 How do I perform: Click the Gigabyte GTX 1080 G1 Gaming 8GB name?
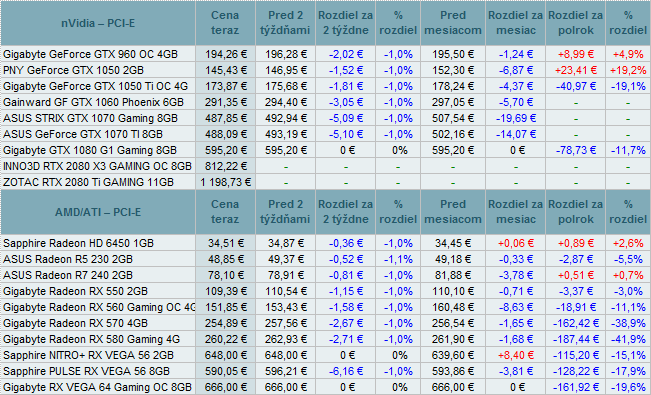click(x=90, y=150)
